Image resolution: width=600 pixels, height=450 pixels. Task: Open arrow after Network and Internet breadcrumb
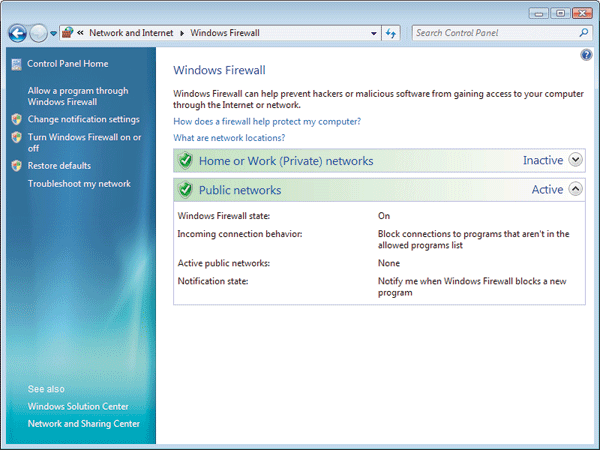point(182,33)
